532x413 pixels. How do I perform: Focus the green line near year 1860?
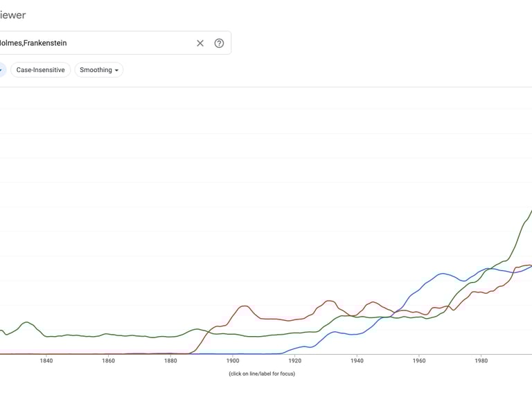click(x=109, y=334)
